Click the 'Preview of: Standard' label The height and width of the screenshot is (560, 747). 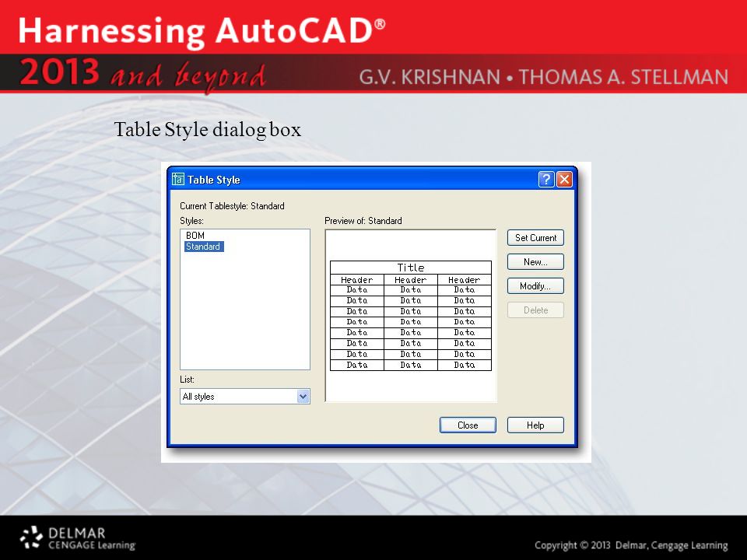coord(363,220)
